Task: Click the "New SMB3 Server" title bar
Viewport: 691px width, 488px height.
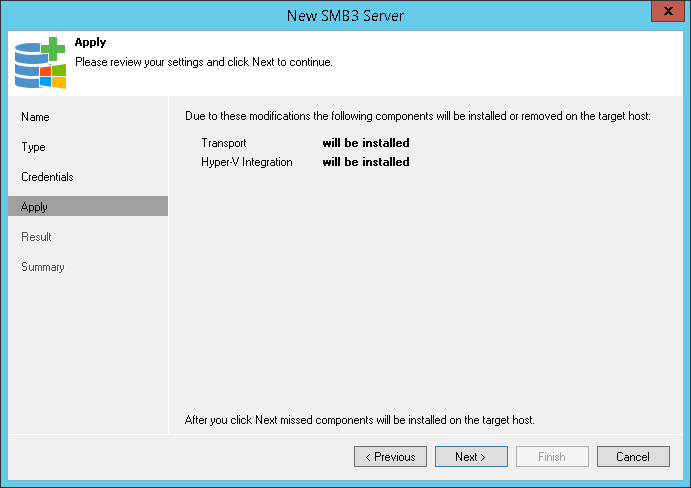Action: click(345, 13)
